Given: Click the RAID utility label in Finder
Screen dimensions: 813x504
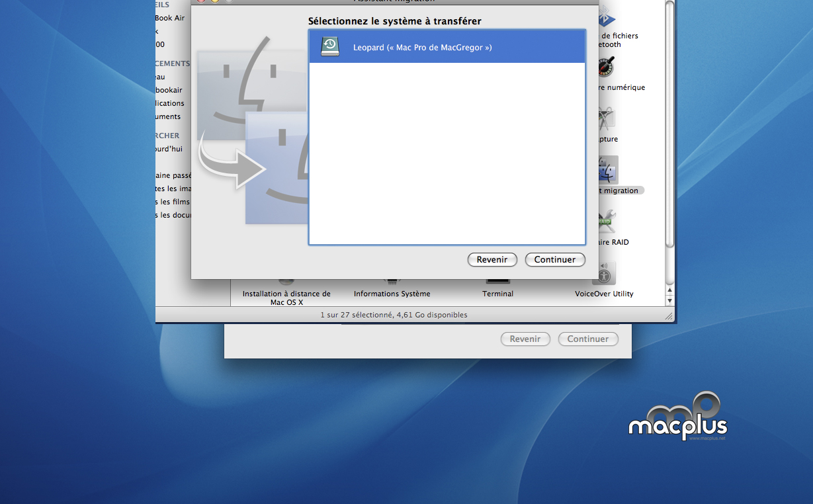Looking at the screenshot, I should point(614,242).
